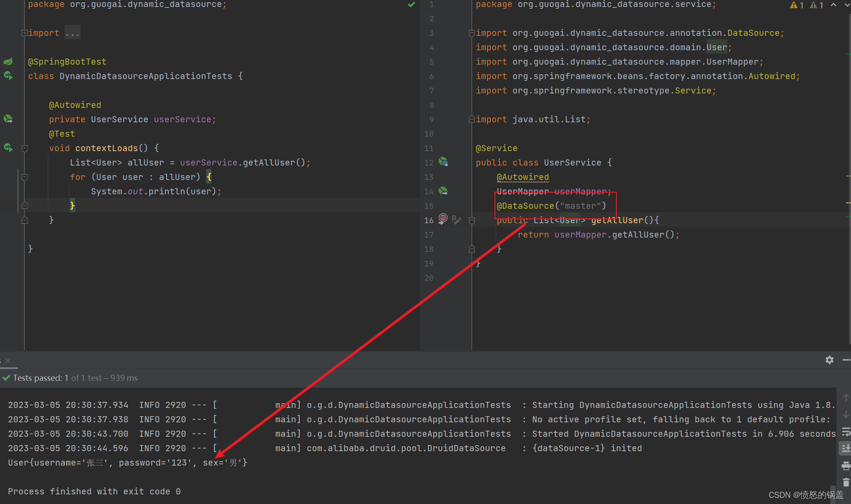Expand the collapsed import block in left editor

pyautogui.click(x=25, y=33)
